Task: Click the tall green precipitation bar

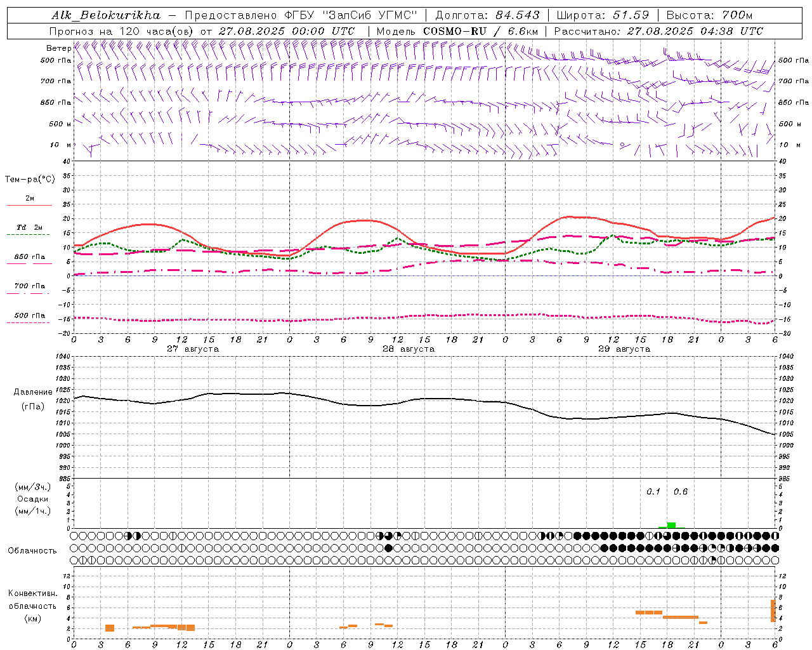Action: [x=671, y=525]
